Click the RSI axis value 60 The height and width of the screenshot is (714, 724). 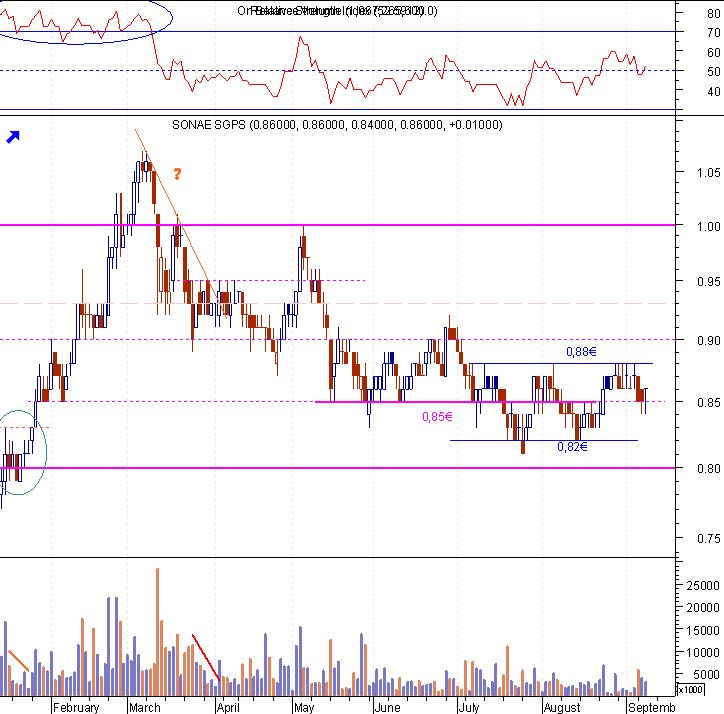click(713, 52)
